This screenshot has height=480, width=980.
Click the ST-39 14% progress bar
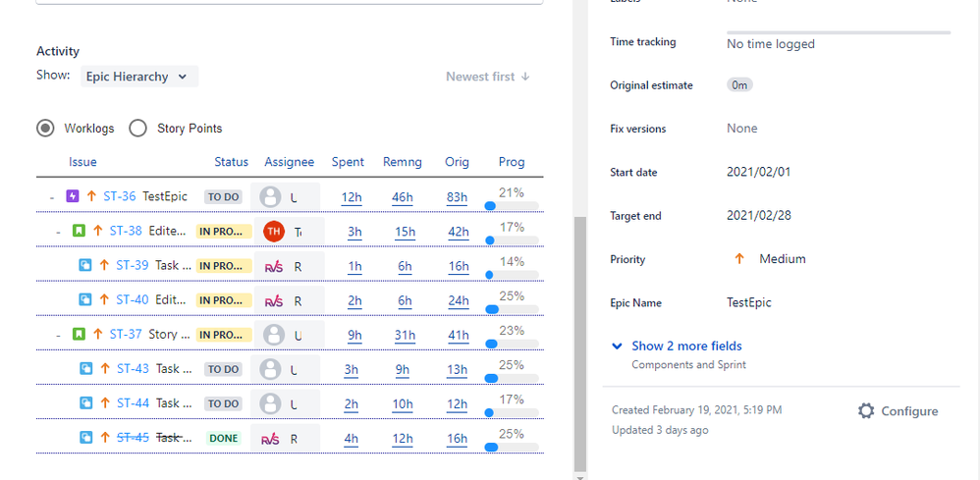click(x=512, y=275)
